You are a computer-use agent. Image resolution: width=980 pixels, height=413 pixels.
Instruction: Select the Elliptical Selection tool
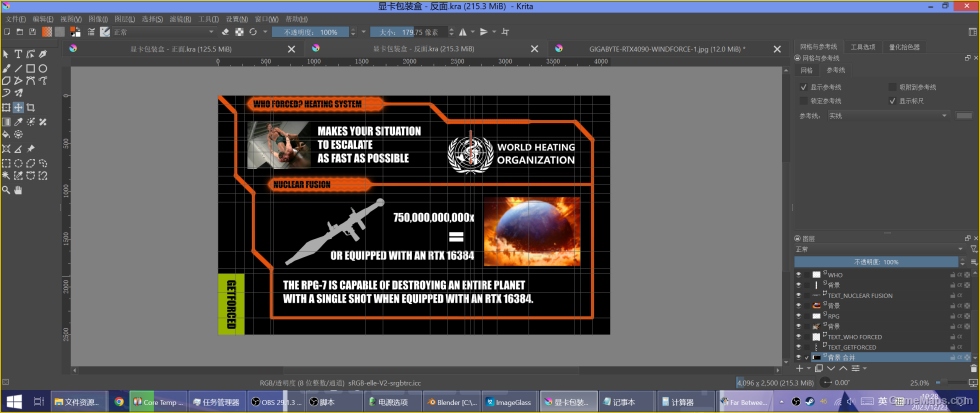[18, 163]
